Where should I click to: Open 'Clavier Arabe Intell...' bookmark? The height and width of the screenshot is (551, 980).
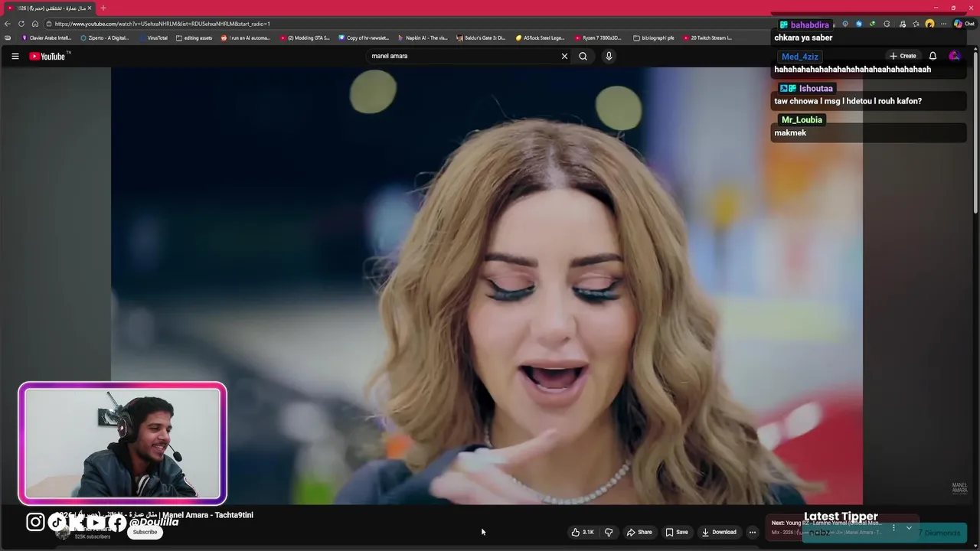(47, 37)
